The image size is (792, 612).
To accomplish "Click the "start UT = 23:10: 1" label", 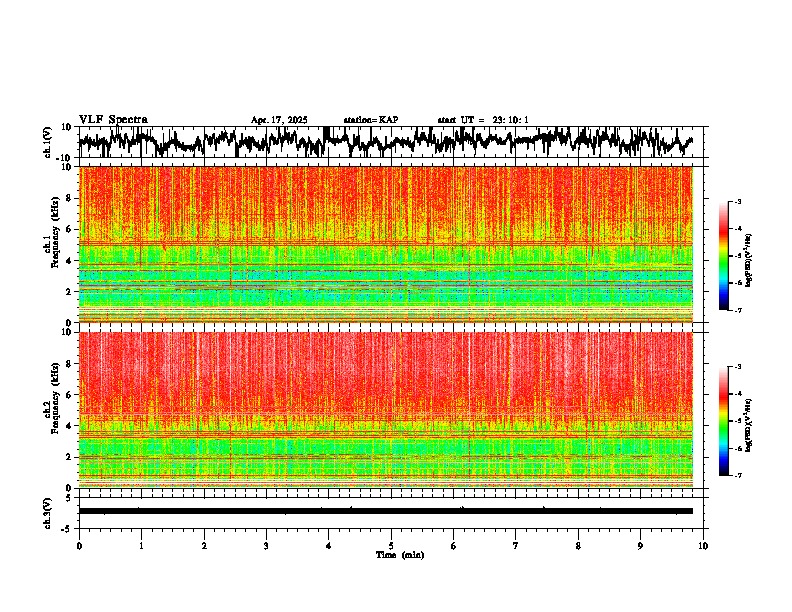I will (483, 120).
